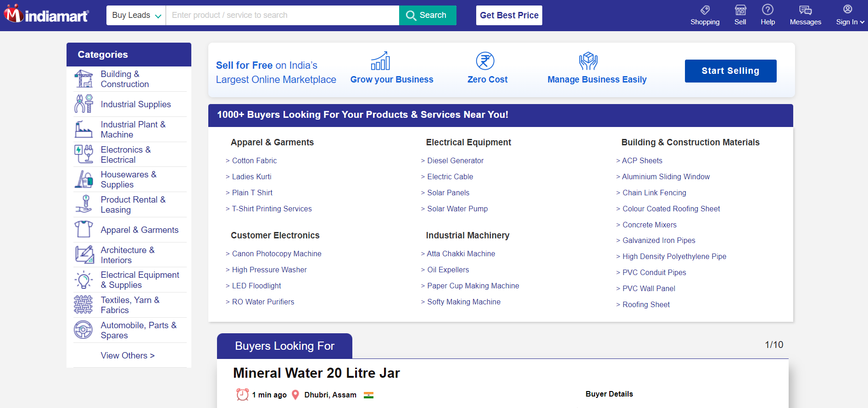Click the Electrical Equipment light bulb icon
The height and width of the screenshot is (408, 868).
(83, 280)
